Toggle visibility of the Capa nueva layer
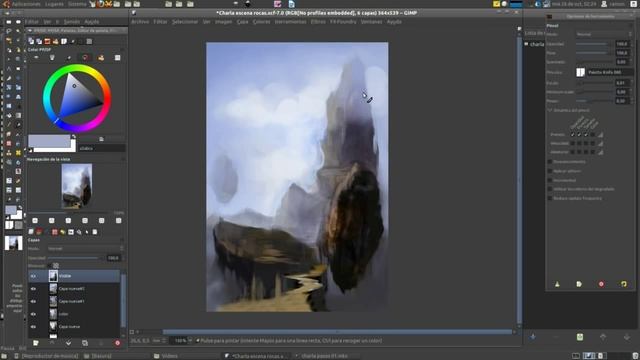 pos(33,327)
